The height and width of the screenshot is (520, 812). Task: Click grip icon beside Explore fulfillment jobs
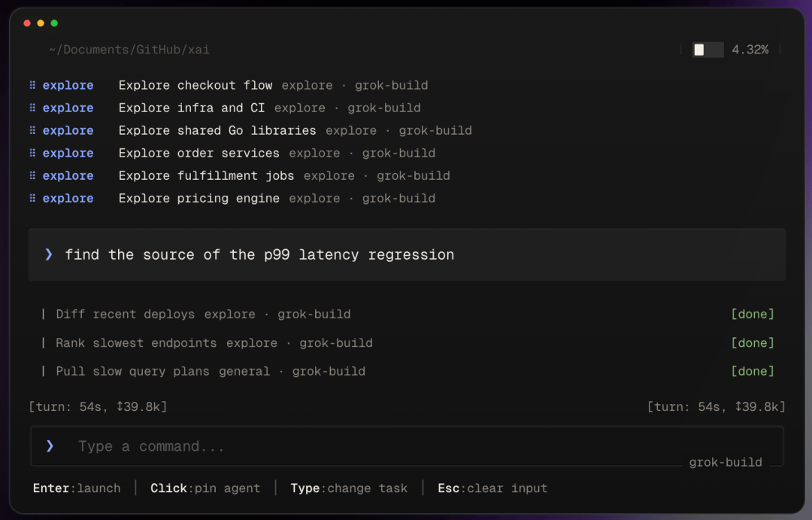[x=32, y=175]
